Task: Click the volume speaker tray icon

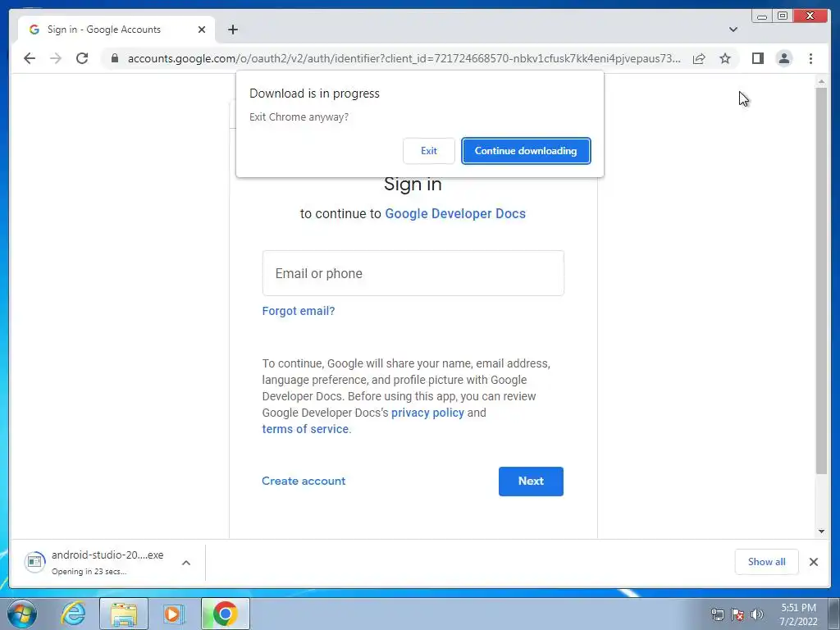Action: [x=757, y=614]
